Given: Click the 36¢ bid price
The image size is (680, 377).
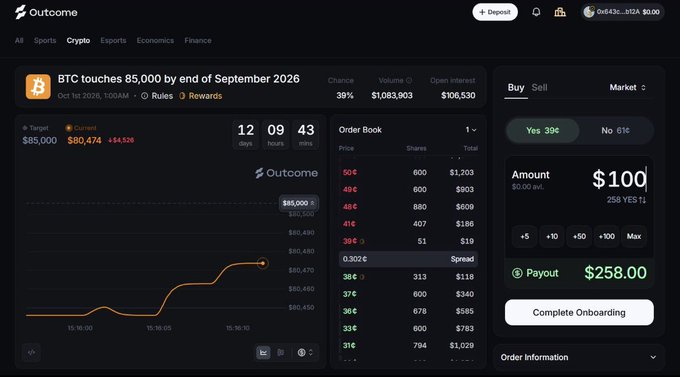Looking at the screenshot, I should click(350, 311).
